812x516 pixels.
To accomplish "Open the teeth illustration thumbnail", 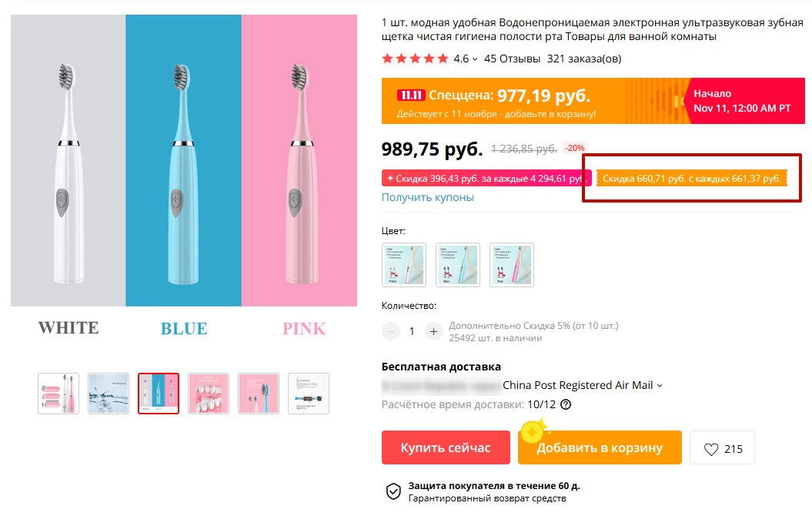I will point(209,394).
